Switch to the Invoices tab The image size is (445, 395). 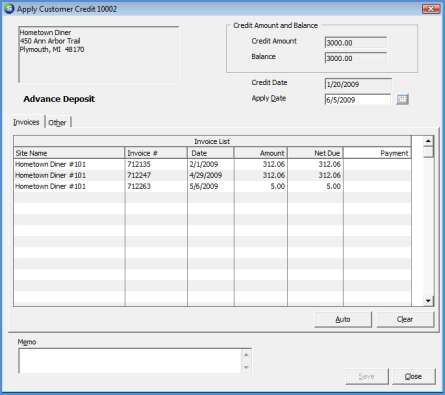tap(26, 122)
